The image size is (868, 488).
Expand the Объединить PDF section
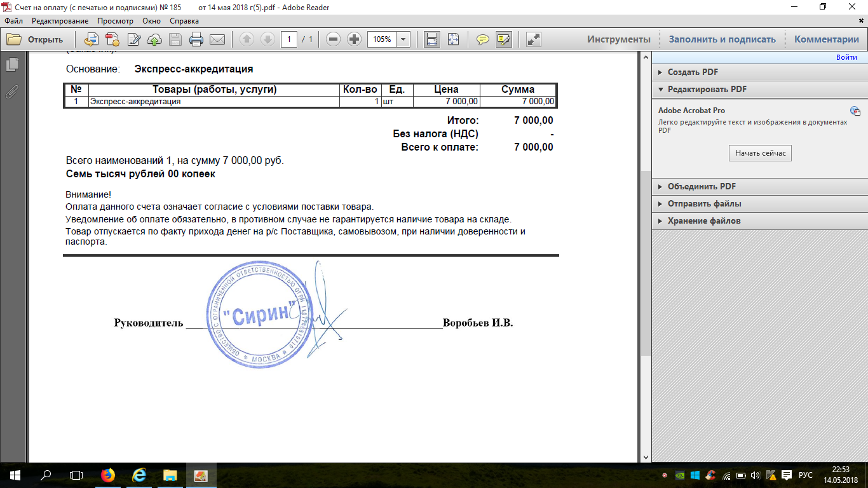[x=702, y=187]
